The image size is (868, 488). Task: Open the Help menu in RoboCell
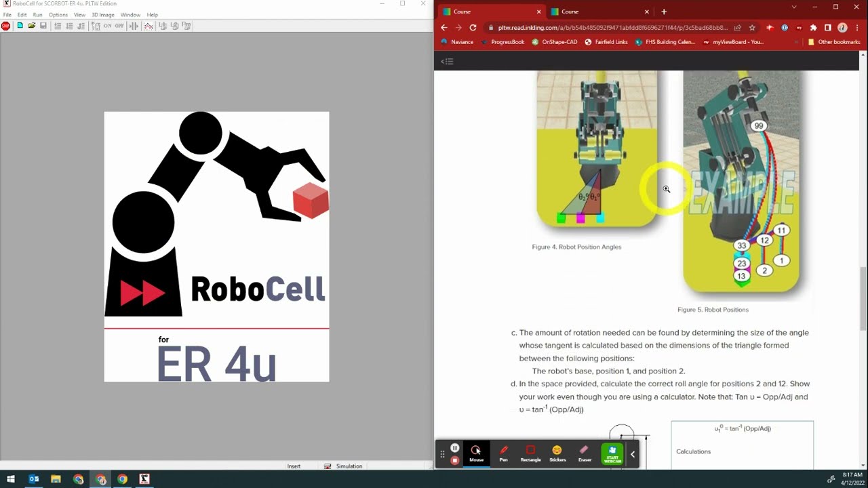coord(153,15)
